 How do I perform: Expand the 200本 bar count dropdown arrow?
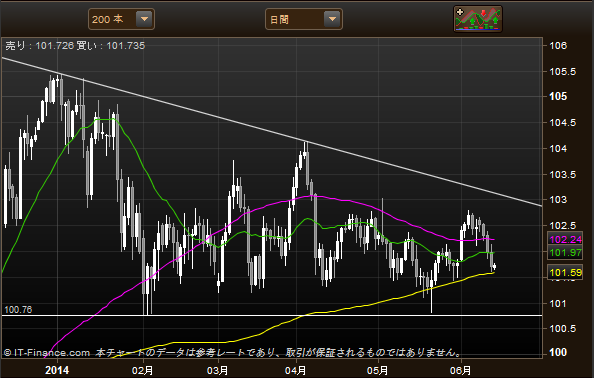coord(144,19)
